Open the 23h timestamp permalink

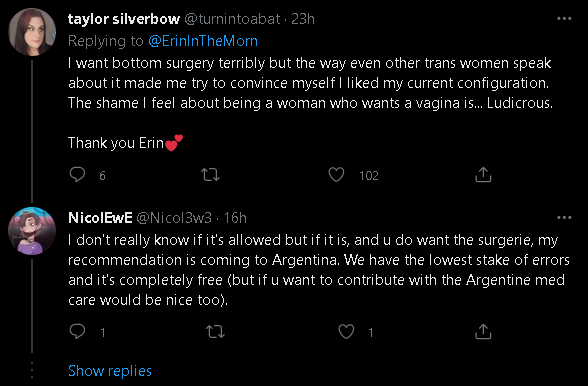pyautogui.click(x=303, y=19)
